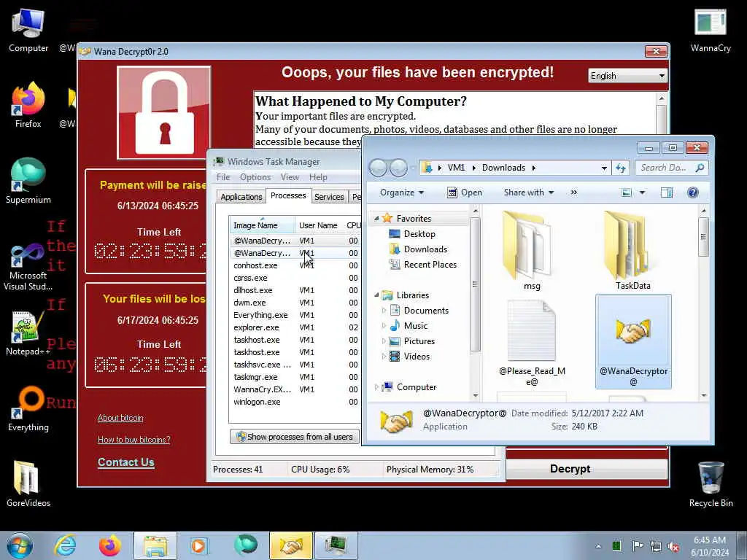Open the address bar history dropdown
The width and height of the screenshot is (747, 560).
click(x=604, y=168)
